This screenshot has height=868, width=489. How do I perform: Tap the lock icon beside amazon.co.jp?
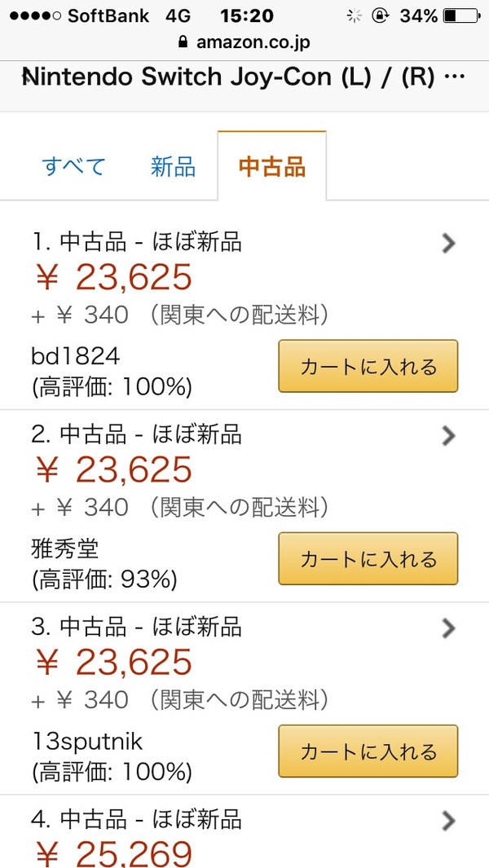(x=183, y=42)
